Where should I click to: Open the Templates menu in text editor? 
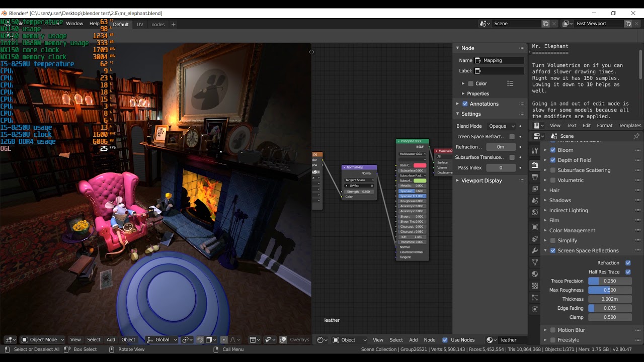630,125
